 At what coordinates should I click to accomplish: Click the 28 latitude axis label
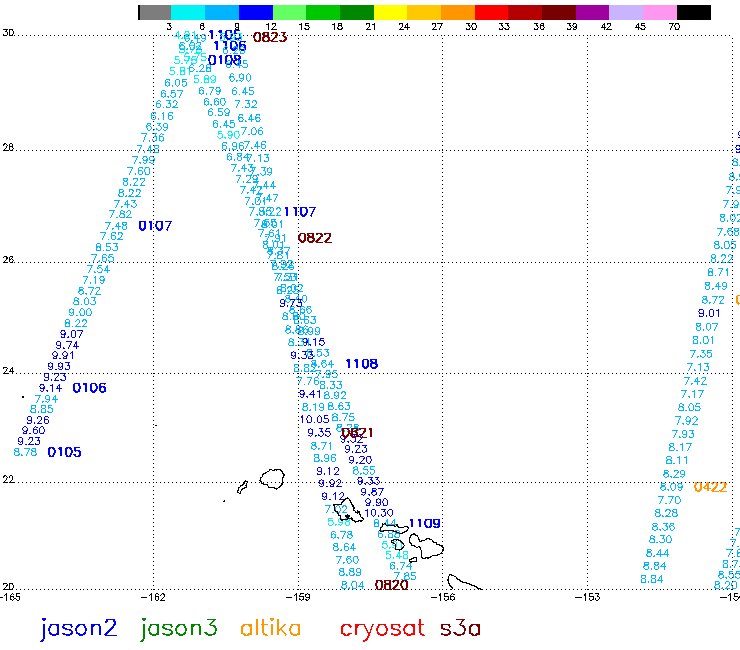[x=8, y=148]
